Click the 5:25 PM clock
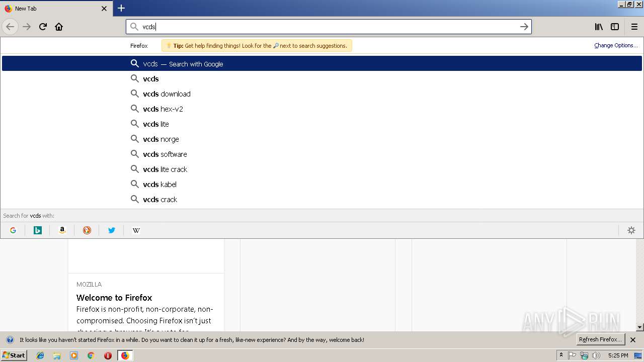The image size is (644, 362). tap(618, 355)
